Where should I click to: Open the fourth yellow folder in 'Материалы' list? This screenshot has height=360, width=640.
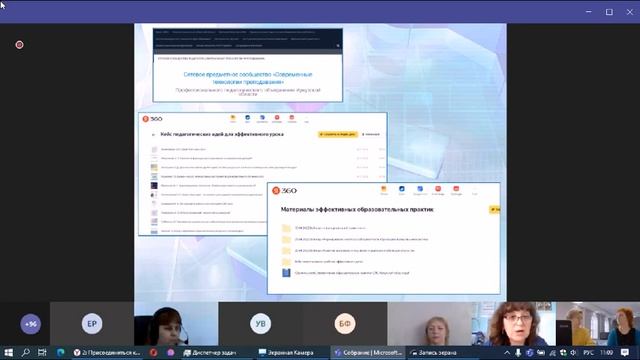pyautogui.click(x=286, y=261)
